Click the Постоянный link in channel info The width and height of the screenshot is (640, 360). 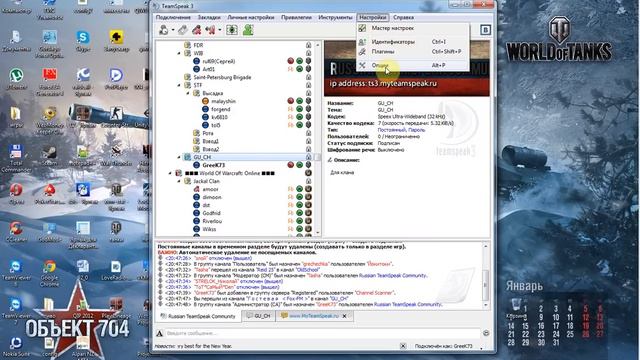coord(391,130)
